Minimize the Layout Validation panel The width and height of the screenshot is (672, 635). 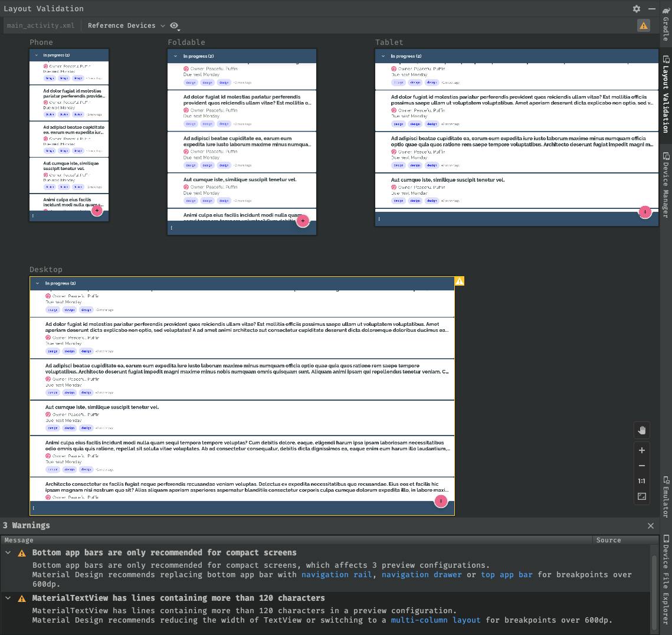click(x=651, y=9)
